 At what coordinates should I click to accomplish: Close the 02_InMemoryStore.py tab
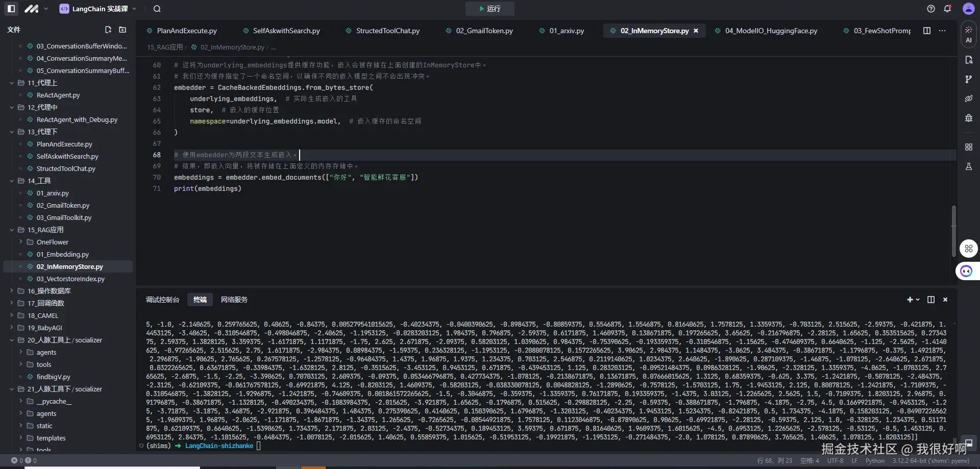click(x=696, y=31)
